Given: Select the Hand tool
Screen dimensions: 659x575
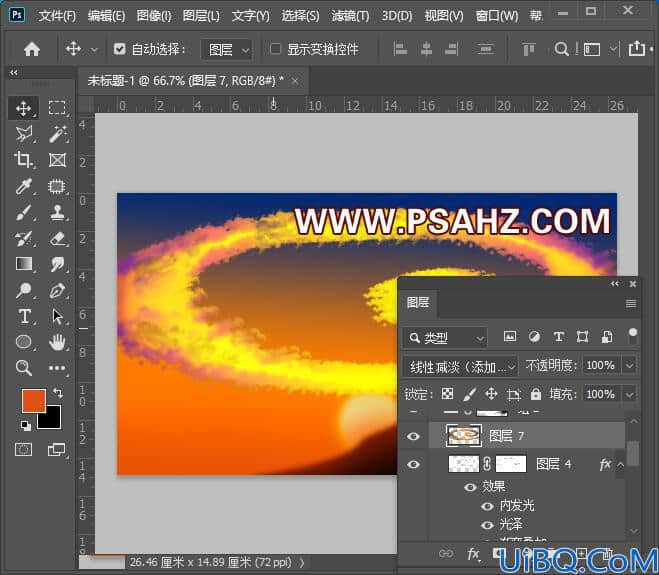Looking at the screenshot, I should click(57, 342).
